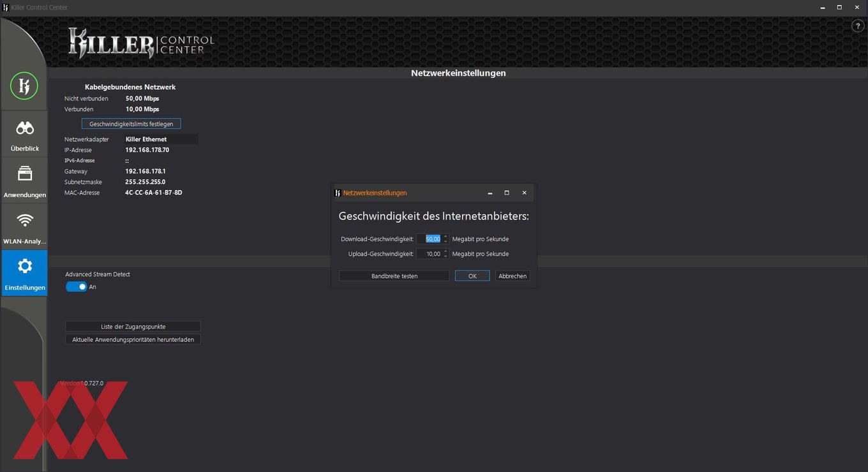868x472 pixels.
Task: Click subnet mask 255.255.255.0
Action: coord(146,182)
